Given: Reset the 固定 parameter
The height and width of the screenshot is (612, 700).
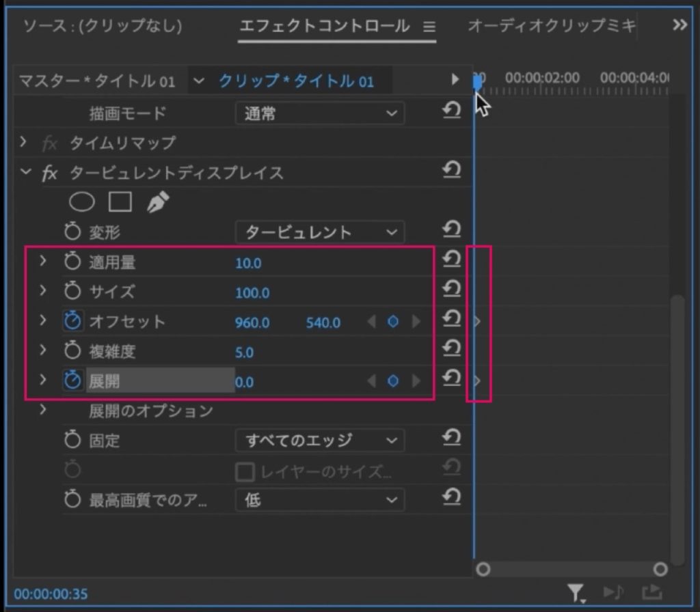Looking at the screenshot, I should (451, 438).
